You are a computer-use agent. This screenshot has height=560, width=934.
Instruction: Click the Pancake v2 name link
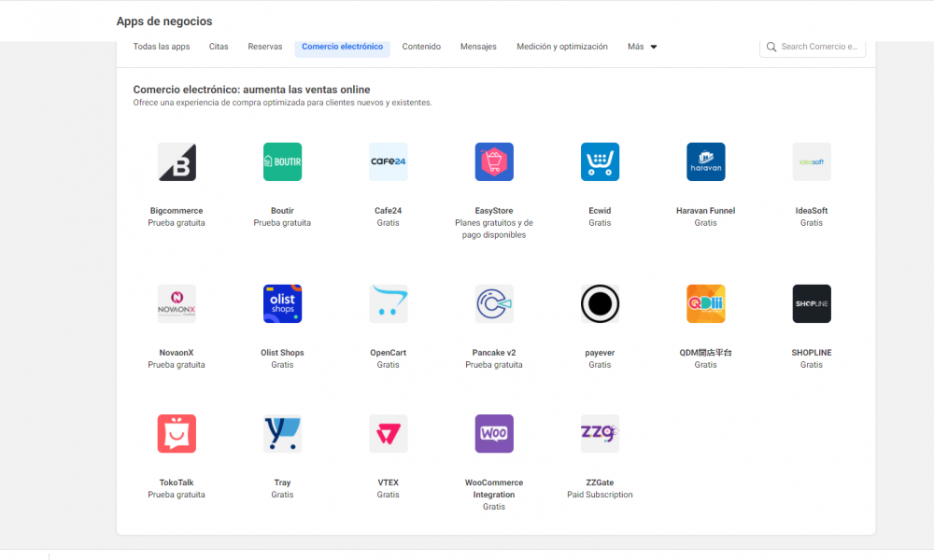494,352
